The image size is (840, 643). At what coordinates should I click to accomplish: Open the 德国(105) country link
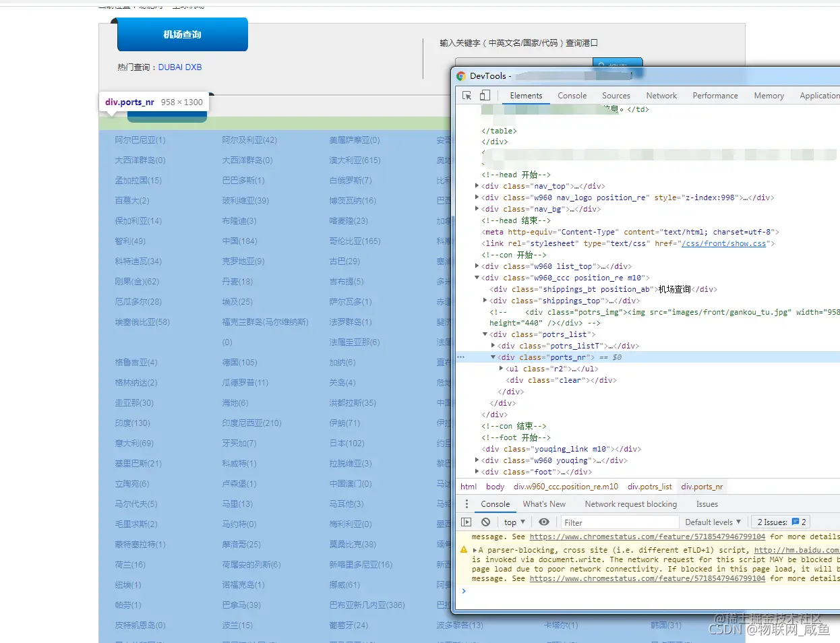[x=240, y=363]
